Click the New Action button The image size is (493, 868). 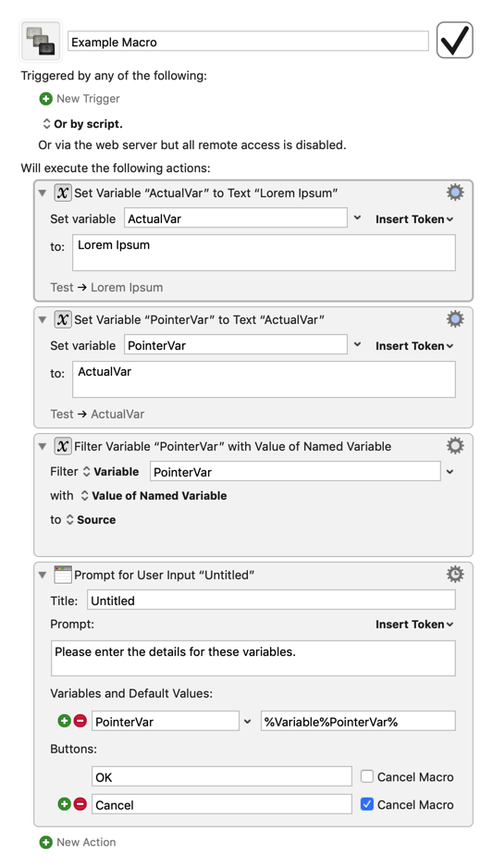click(x=78, y=842)
